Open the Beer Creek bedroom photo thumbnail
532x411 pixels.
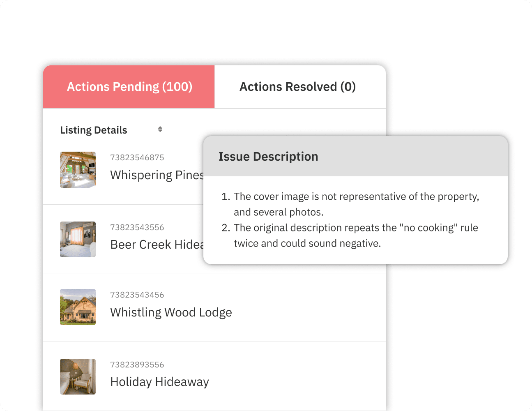[x=78, y=239]
